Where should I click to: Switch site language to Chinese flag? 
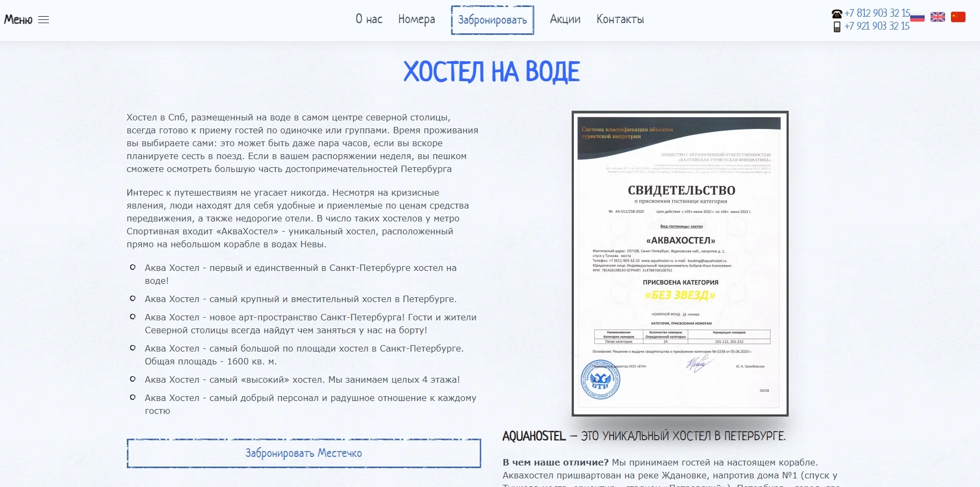pos(958,17)
